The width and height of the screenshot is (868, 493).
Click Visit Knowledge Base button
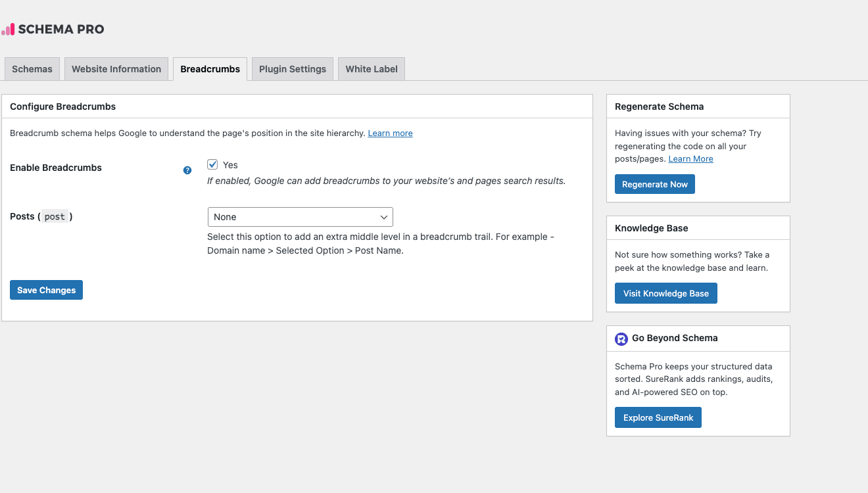point(666,293)
